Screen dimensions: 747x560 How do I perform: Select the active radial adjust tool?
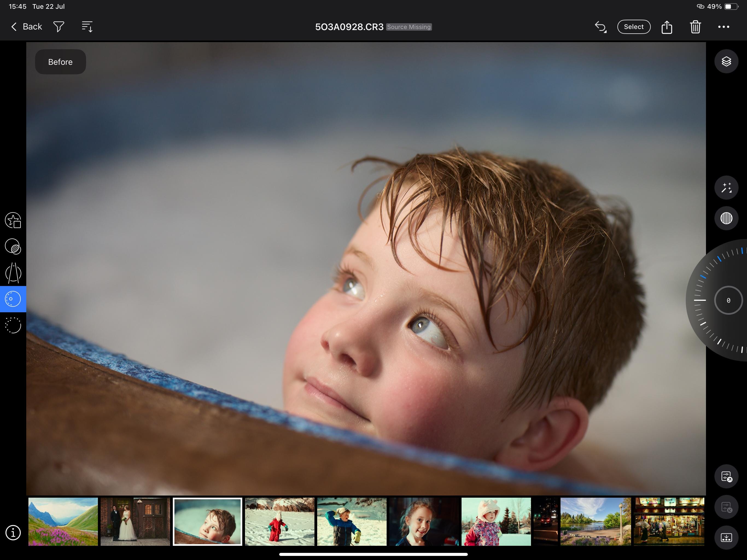(x=13, y=299)
